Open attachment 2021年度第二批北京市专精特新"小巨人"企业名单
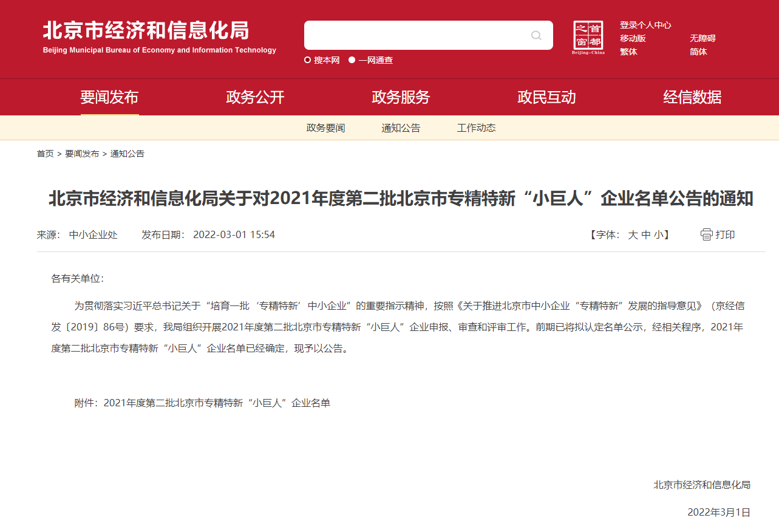The height and width of the screenshot is (532, 779). 217,403
